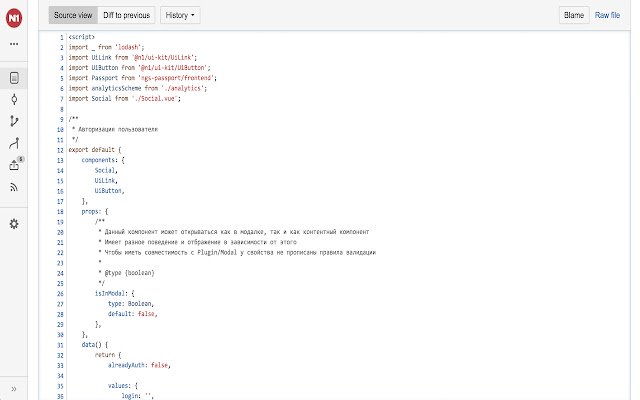Open the Branches icon in sidebar
The width and height of the screenshot is (640, 400).
[14, 121]
